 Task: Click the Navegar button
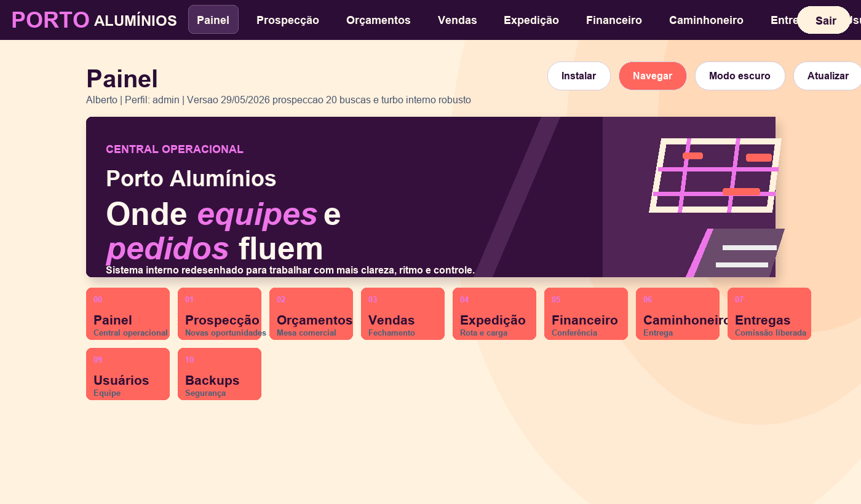tap(653, 76)
